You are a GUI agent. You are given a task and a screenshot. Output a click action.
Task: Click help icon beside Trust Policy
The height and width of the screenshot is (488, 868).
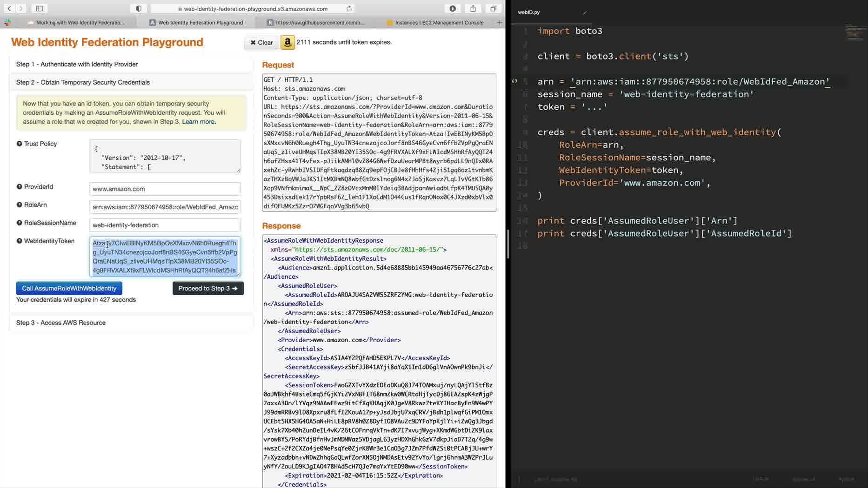[20, 144]
